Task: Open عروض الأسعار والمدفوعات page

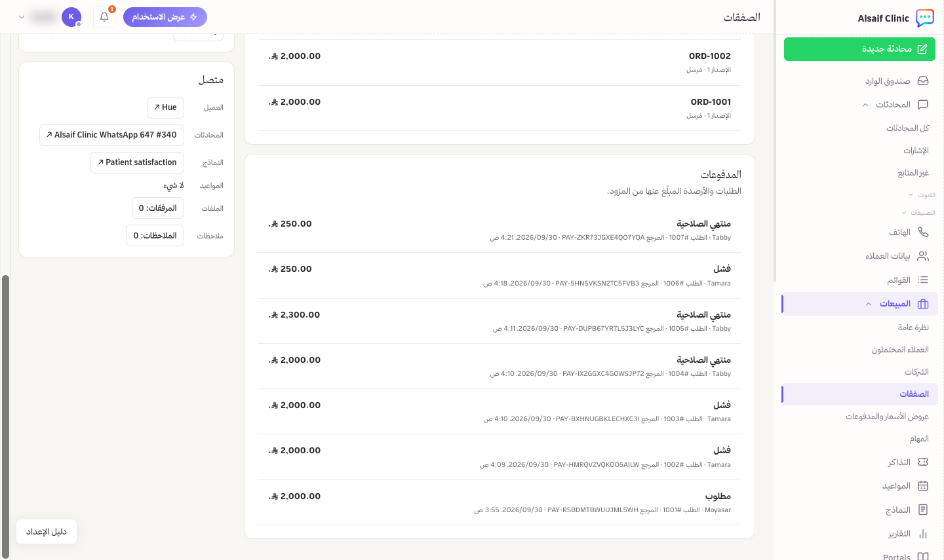Action: (x=888, y=416)
